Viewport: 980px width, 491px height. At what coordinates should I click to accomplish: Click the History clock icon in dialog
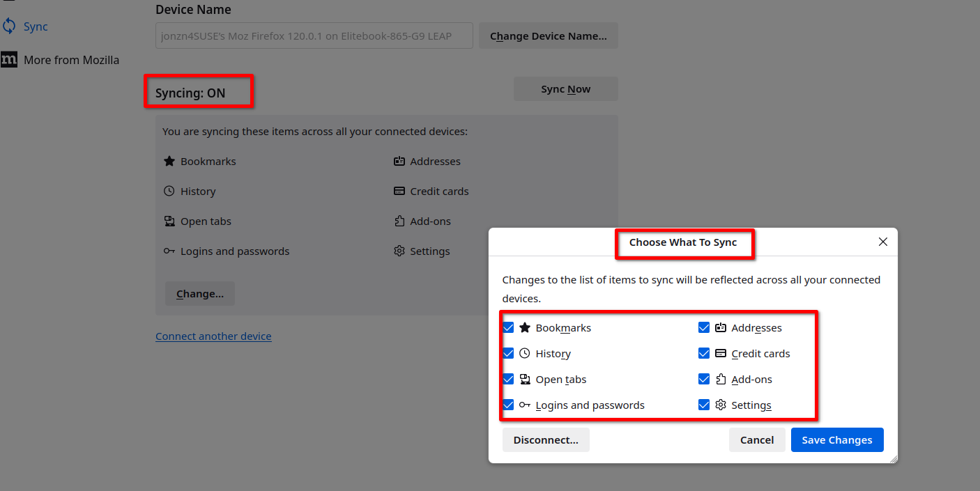click(525, 353)
